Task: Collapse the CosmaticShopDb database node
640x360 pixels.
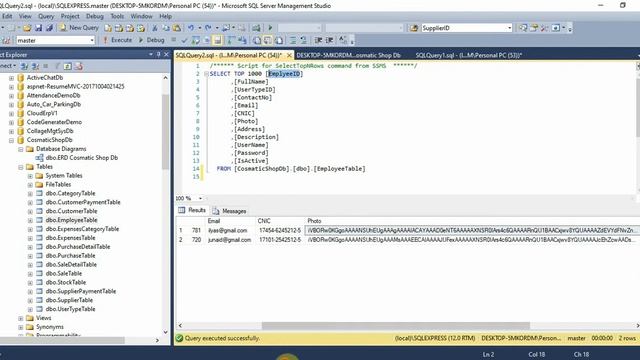Action: [x=11, y=140]
